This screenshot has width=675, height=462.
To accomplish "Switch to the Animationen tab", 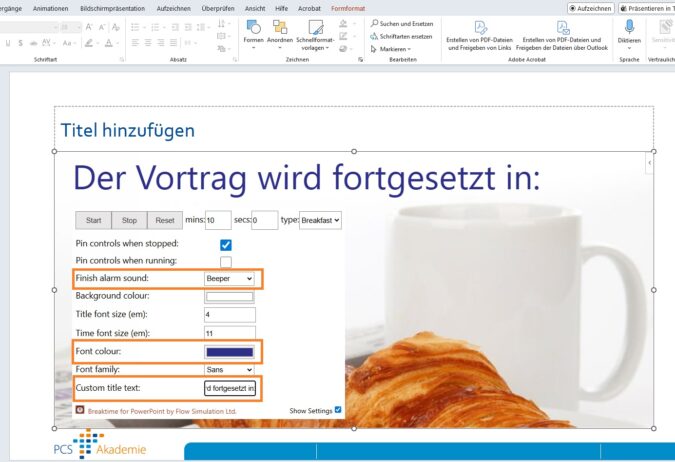I will [50, 8].
